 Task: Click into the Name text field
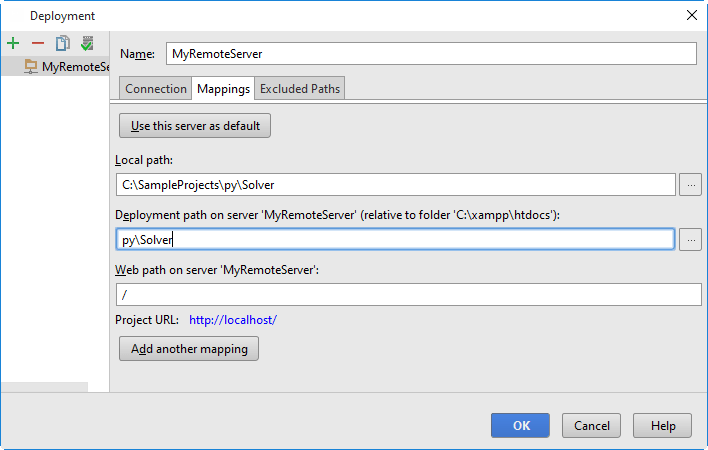(x=430, y=54)
